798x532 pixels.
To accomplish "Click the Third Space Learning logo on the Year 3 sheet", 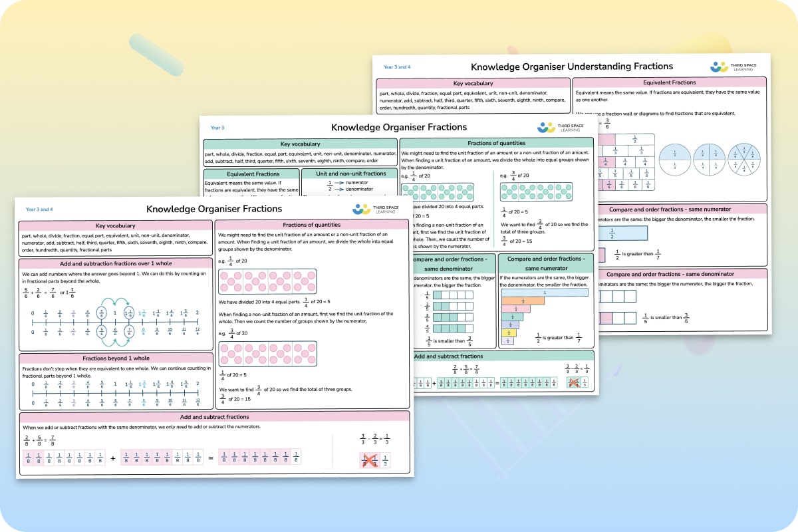I will click(x=561, y=127).
